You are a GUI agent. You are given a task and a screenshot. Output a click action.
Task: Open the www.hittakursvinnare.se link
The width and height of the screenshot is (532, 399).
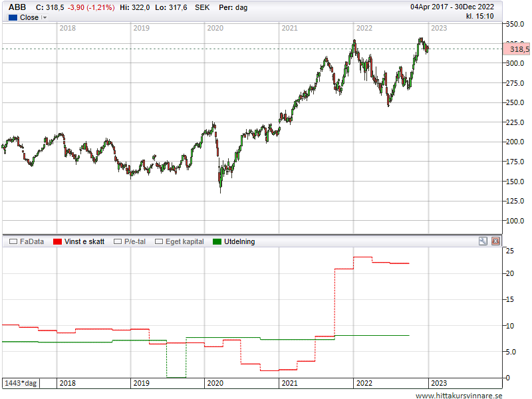(459, 395)
